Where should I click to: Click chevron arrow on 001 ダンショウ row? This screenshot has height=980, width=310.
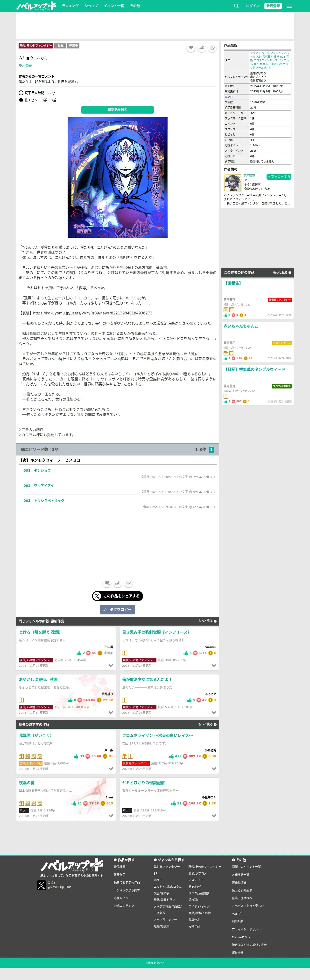point(215,477)
